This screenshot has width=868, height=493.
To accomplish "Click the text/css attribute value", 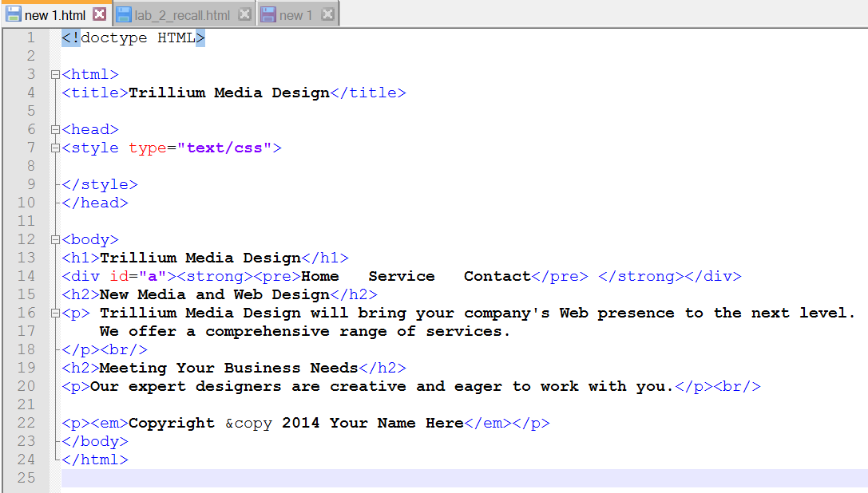I will (224, 148).
